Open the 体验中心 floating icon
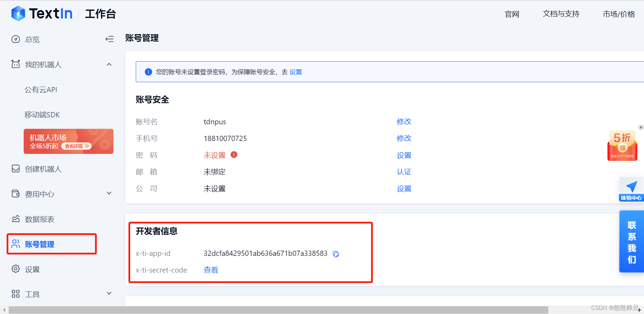644x314 pixels. (x=631, y=189)
